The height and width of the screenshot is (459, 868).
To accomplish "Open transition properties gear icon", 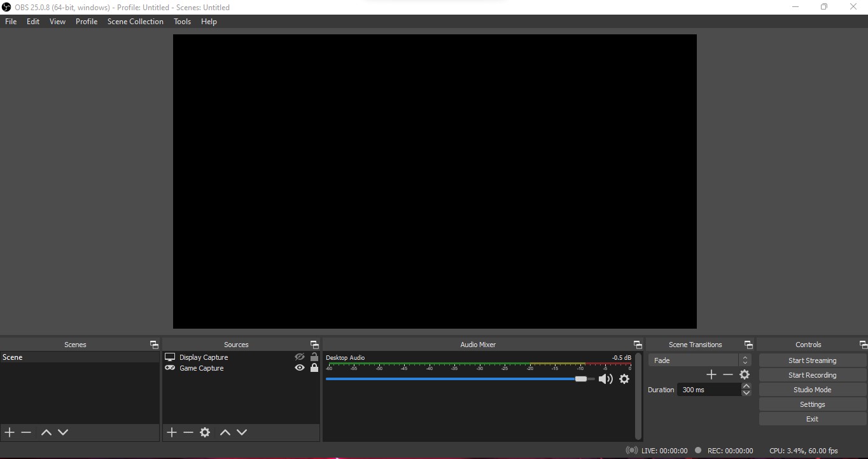I will (x=745, y=375).
